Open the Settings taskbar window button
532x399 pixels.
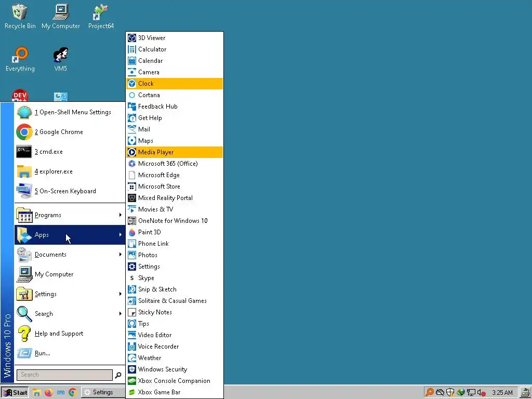pyautogui.click(x=103, y=393)
